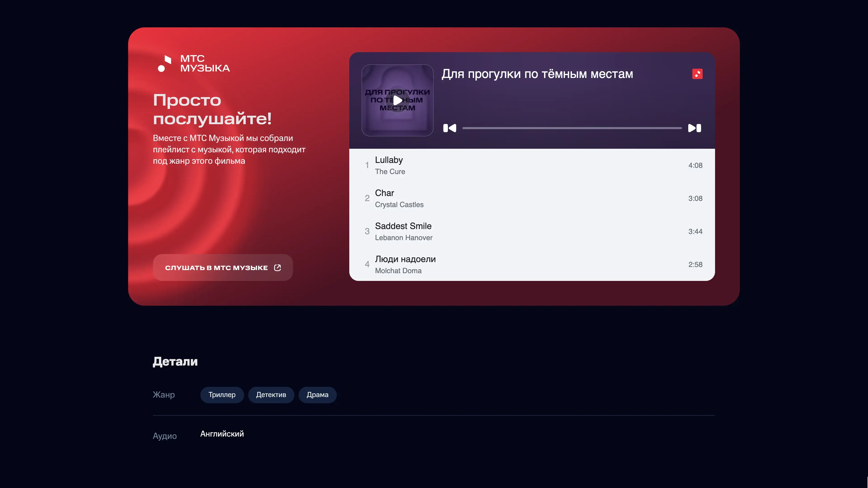Screen dimensions: 868x488
Task: Click the playback progress bar
Action: click(x=572, y=128)
